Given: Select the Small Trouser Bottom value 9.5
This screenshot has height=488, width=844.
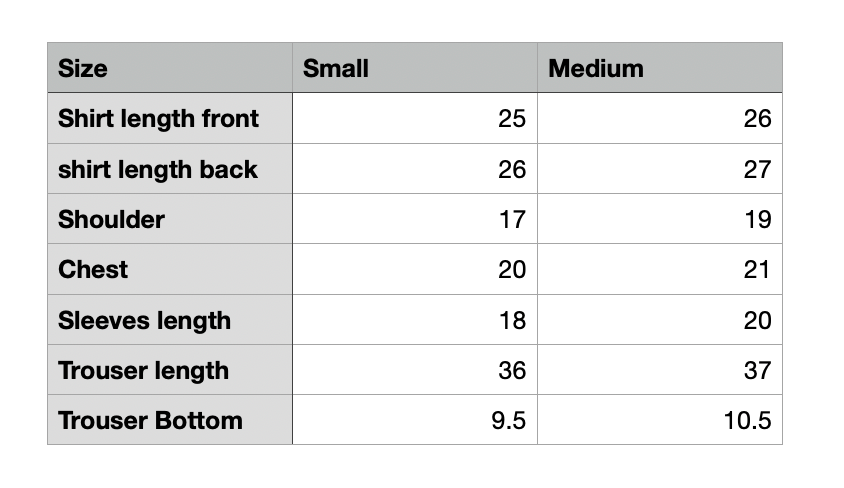Looking at the screenshot, I should 415,420.
